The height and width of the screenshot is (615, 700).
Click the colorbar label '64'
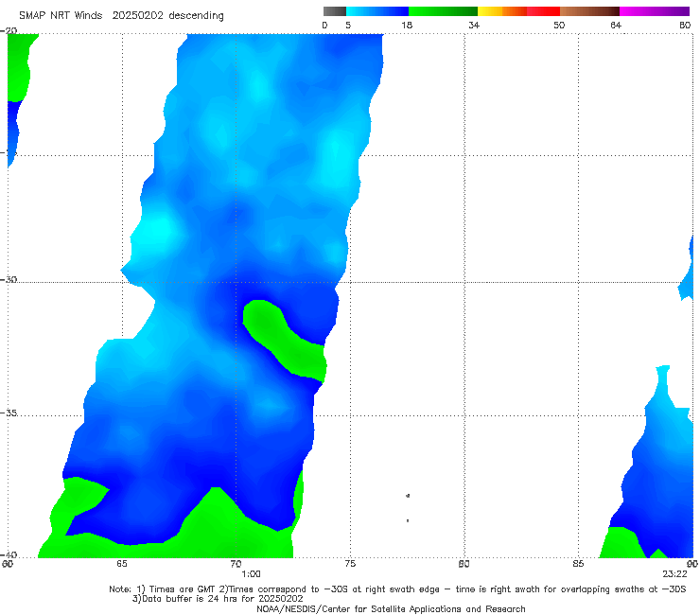click(x=616, y=25)
